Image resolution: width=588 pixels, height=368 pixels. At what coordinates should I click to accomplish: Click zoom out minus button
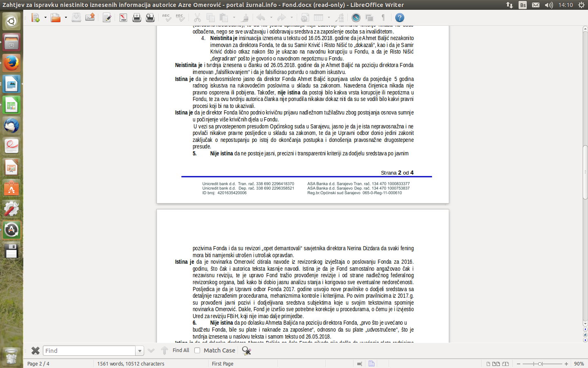point(519,364)
